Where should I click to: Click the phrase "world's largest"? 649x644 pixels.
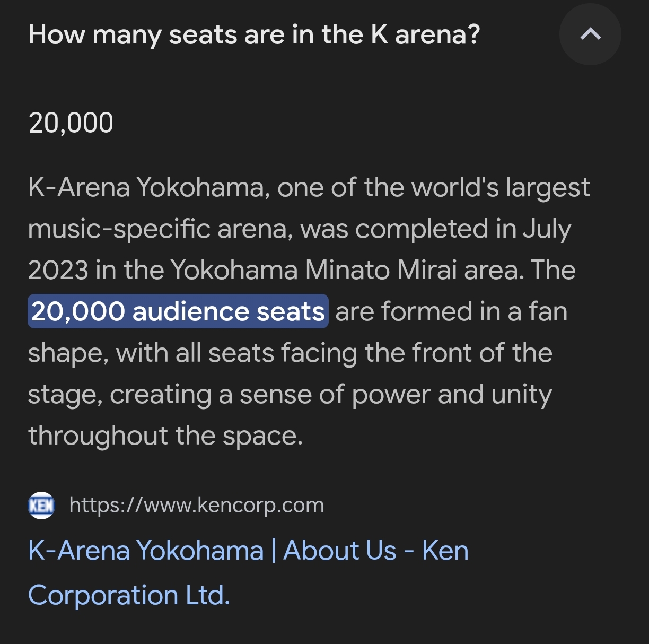(501, 187)
